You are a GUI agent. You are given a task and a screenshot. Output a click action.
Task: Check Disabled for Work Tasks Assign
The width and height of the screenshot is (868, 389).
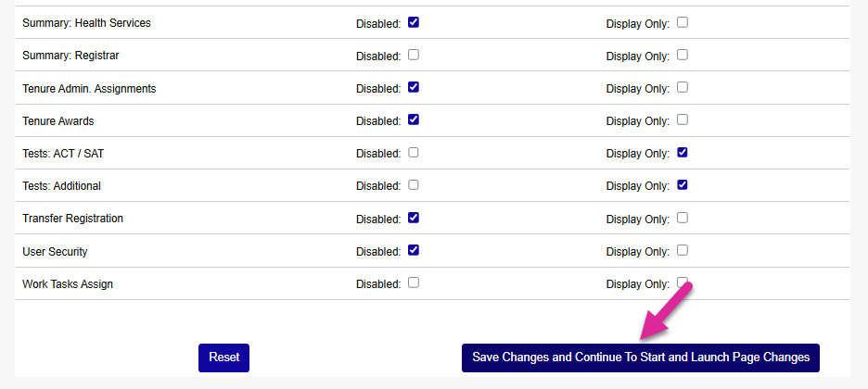pyautogui.click(x=414, y=282)
